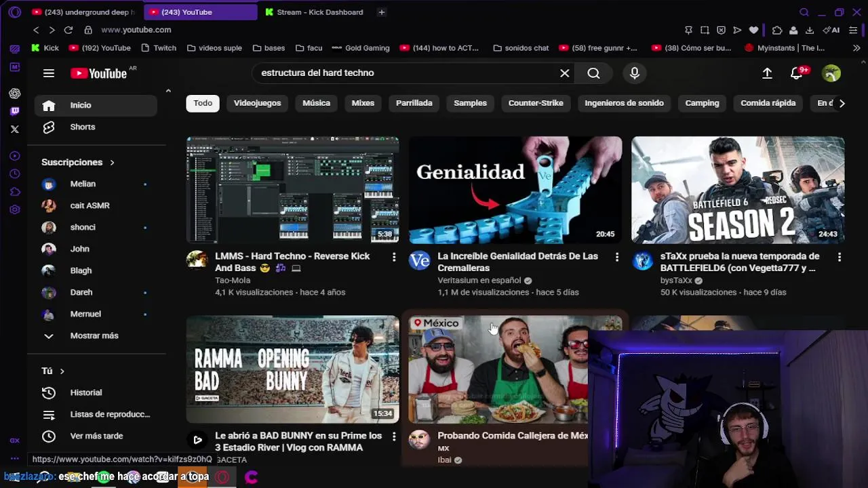This screenshot has width=868, height=488.
Task: Click the browser back arrow
Action: 36,30
